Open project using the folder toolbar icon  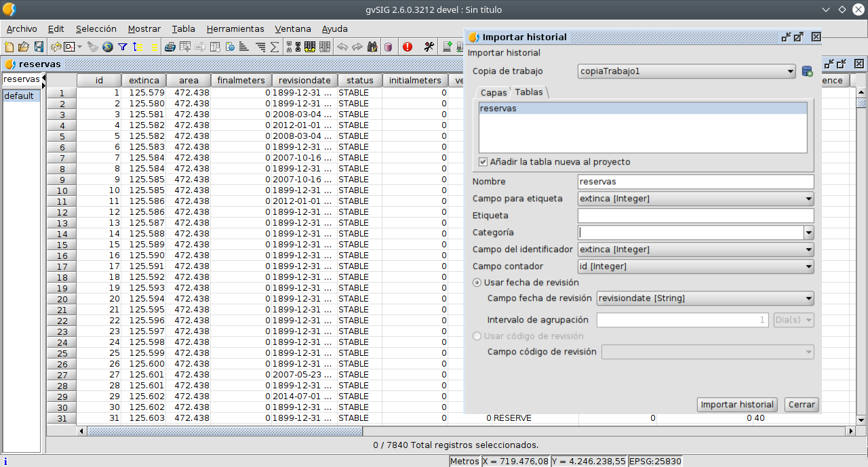[24, 47]
